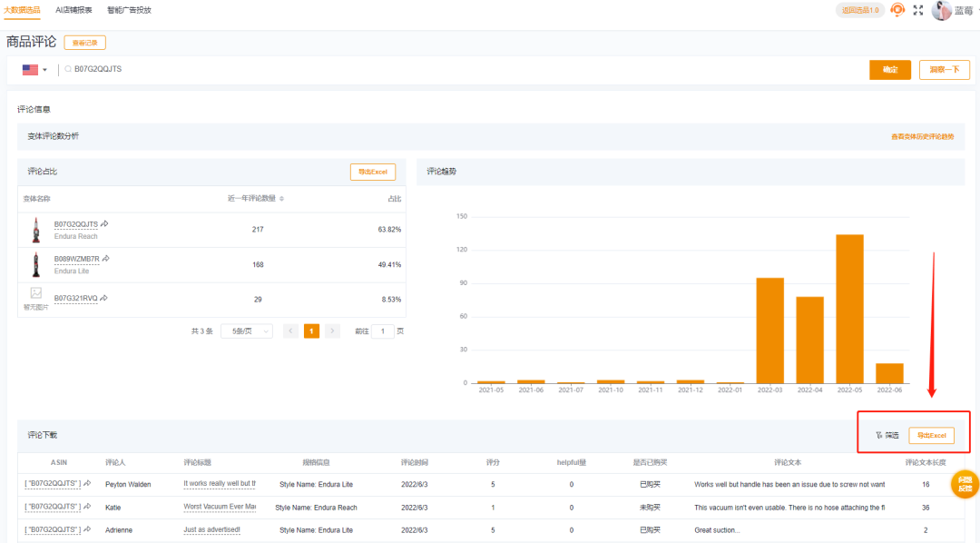The image size is (980, 543).
Task: Click the 返回选品1.0 button
Action: [x=860, y=10]
